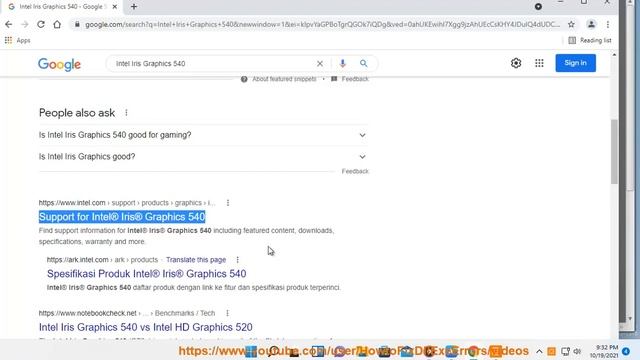Open the Chrome three-dot menu
Screen dimensions: 640x360
coord(608,24)
